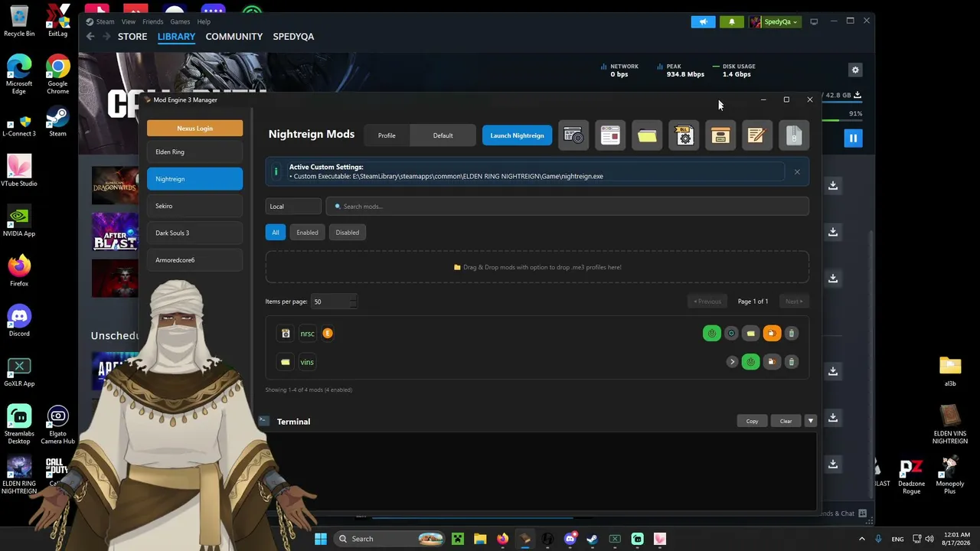This screenshot has width=980, height=551.
Task: Click the orange icon in nrsc row
Action: click(771, 334)
